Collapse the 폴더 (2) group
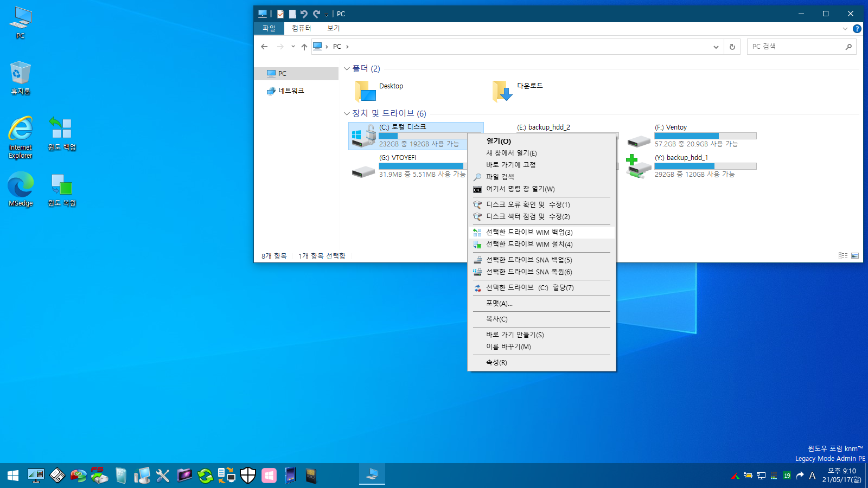 coord(347,69)
